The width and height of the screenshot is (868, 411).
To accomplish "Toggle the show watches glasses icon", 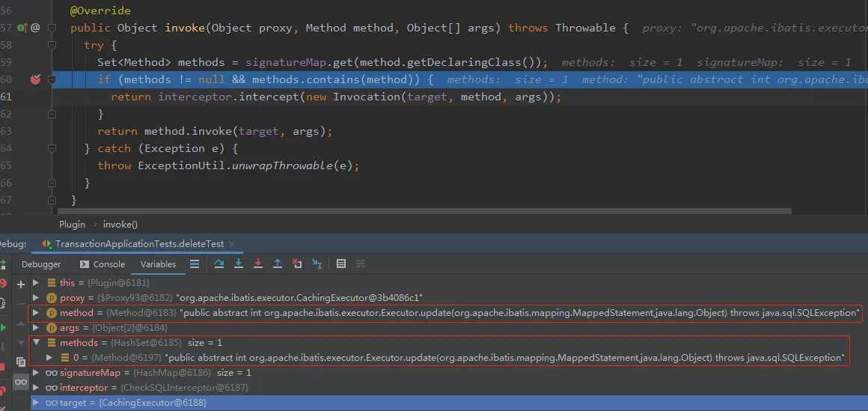I will (x=21, y=382).
